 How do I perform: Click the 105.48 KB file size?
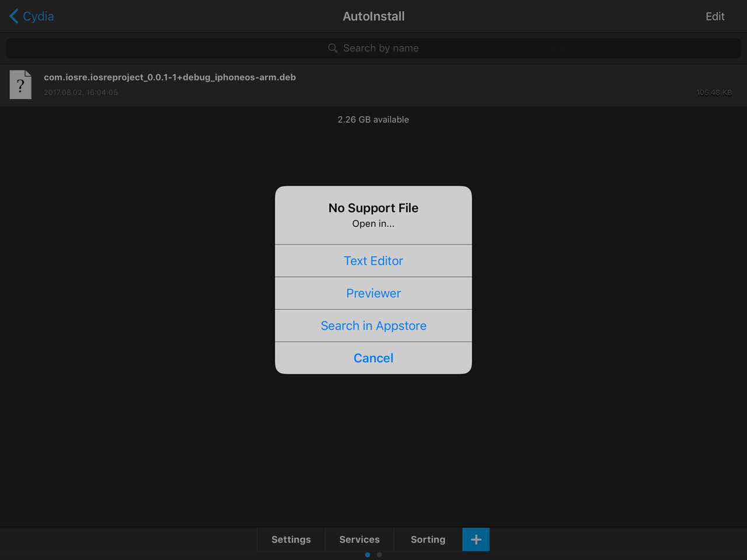click(x=714, y=92)
